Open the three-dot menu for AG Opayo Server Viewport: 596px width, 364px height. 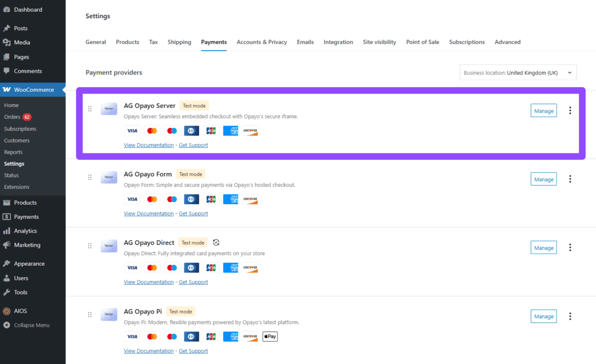(x=570, y=110)
